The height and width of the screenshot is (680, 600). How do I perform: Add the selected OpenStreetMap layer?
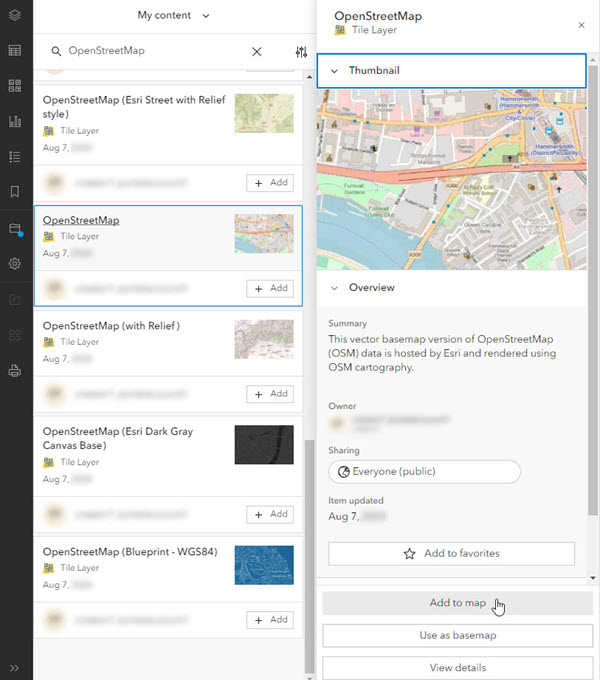[x=270, y=288]
